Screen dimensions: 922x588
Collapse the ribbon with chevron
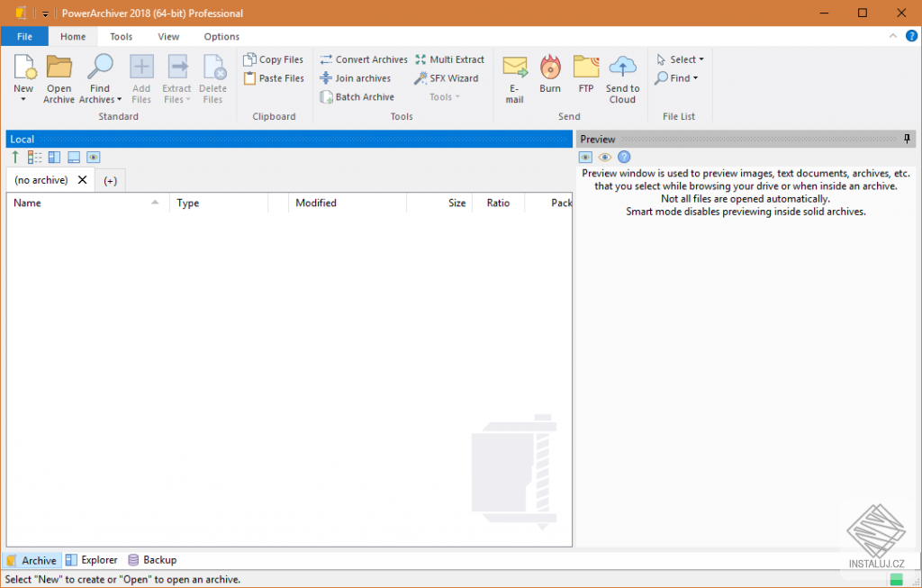892,36
